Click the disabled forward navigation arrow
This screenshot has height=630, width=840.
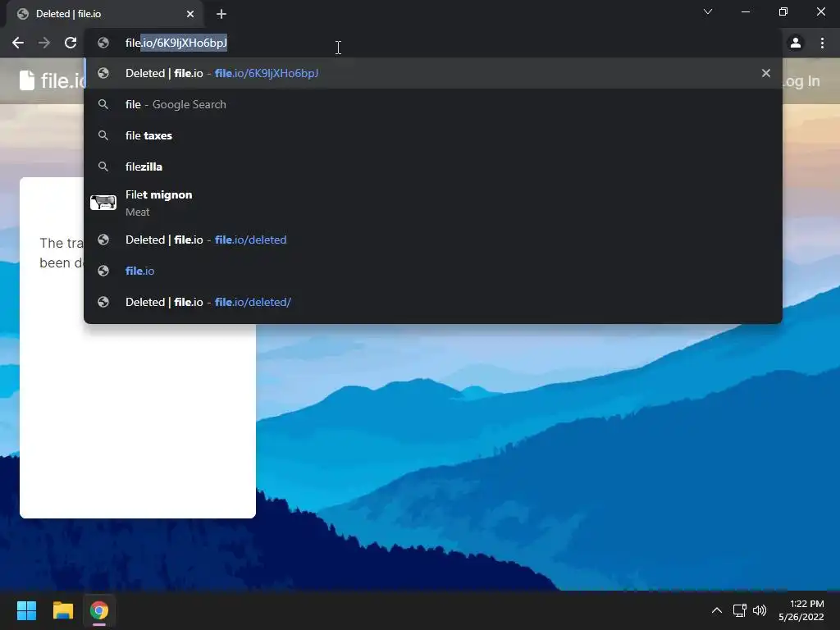(44, 43)
